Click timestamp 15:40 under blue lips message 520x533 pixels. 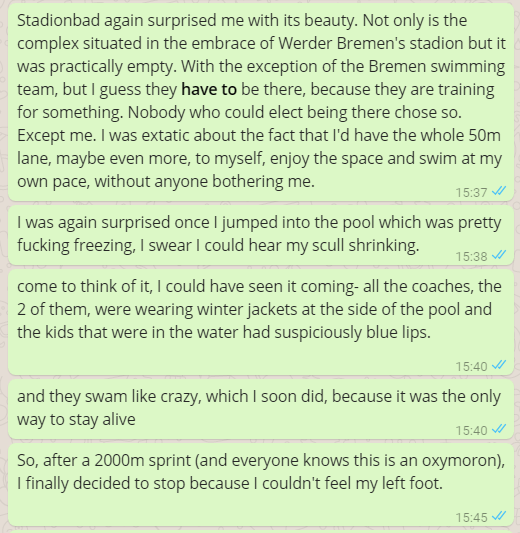(x=471, y=366)
